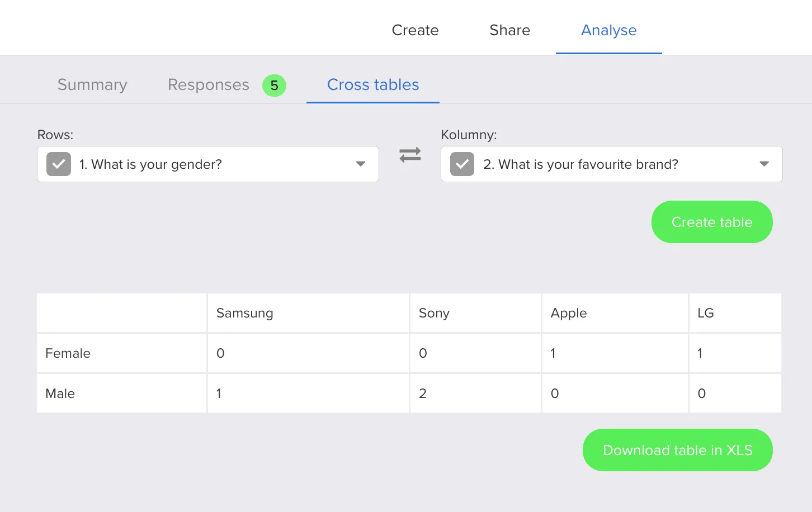Open the Summary tab
Viewport: 812px width, 512px height.
point(92,84)
